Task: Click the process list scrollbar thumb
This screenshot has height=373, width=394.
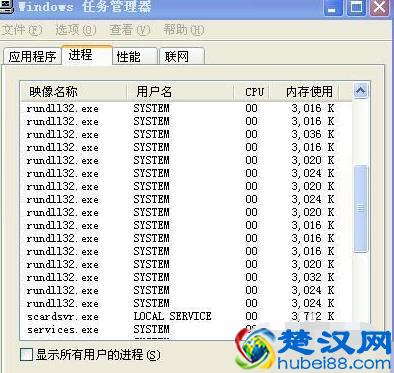Action: point(361,209)
